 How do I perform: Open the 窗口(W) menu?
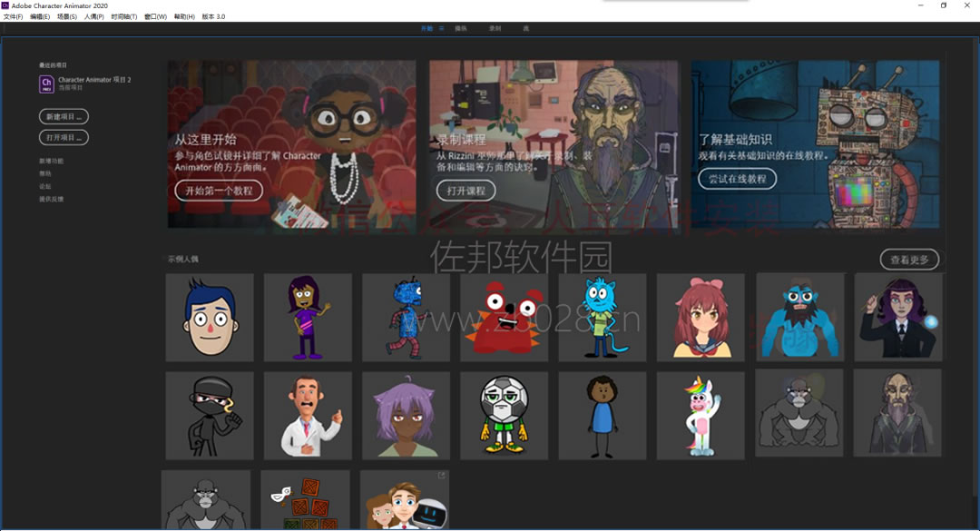pos(155,17)
